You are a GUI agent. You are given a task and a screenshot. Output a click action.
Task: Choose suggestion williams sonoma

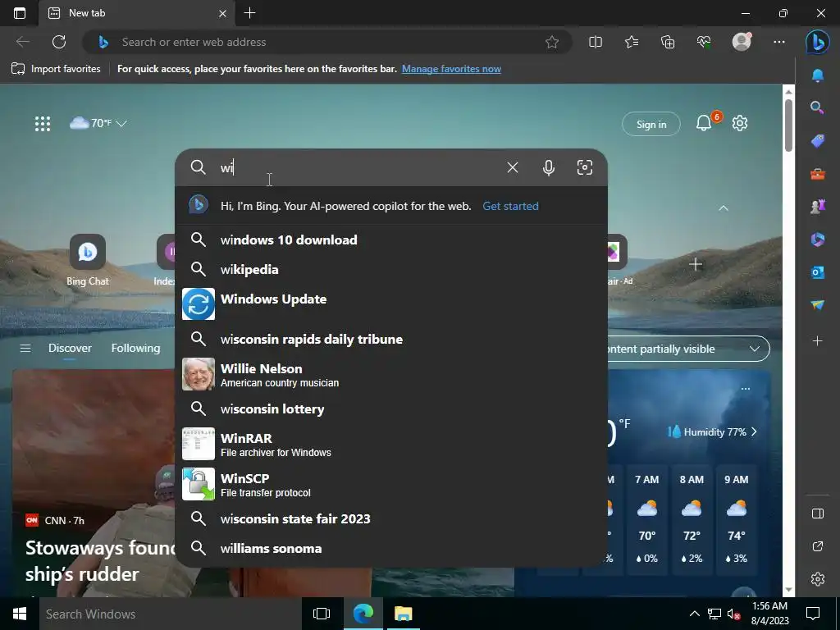click(391, 549)
